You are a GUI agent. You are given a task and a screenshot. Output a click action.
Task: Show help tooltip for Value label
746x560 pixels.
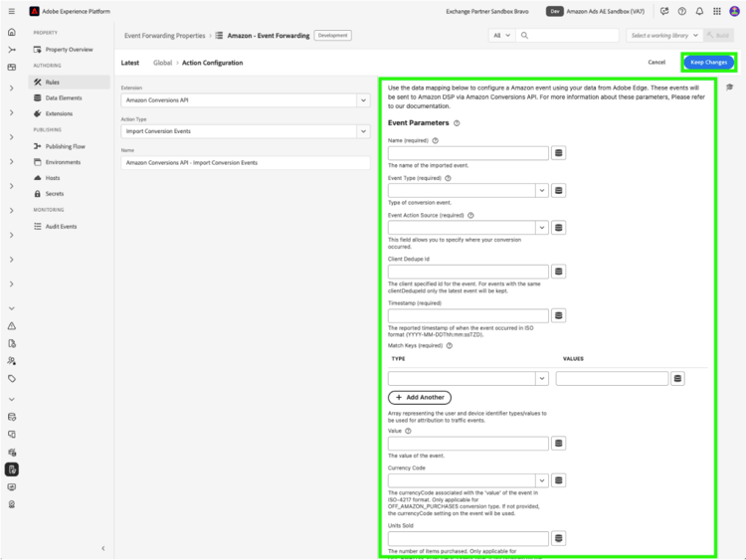(408, 431)
